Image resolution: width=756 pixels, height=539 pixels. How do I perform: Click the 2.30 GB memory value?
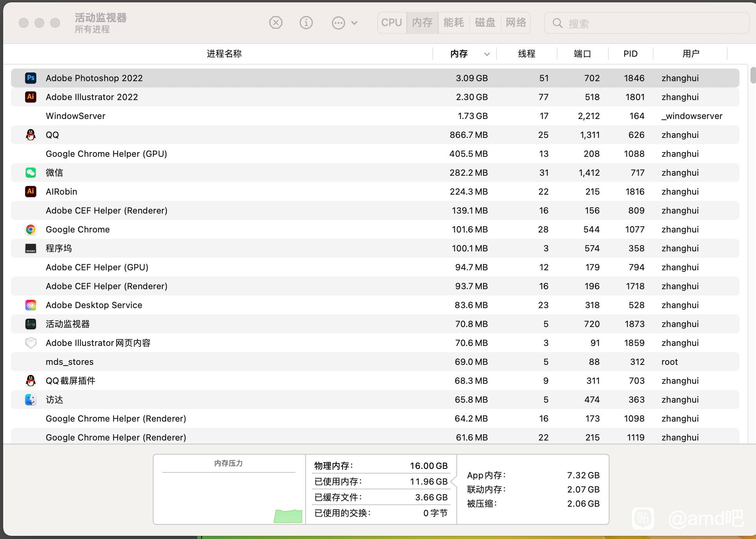472,97
